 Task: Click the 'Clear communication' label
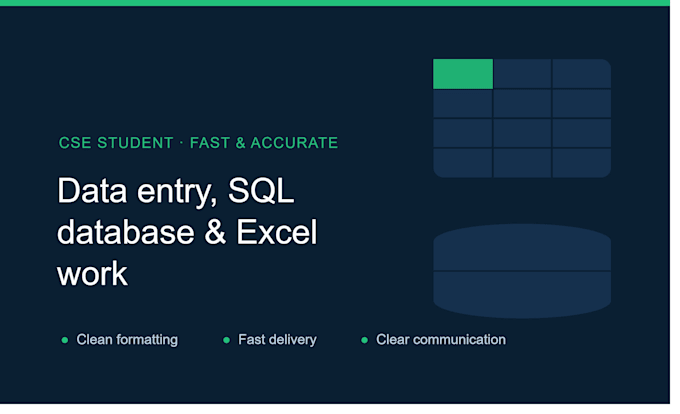(441, 339)
